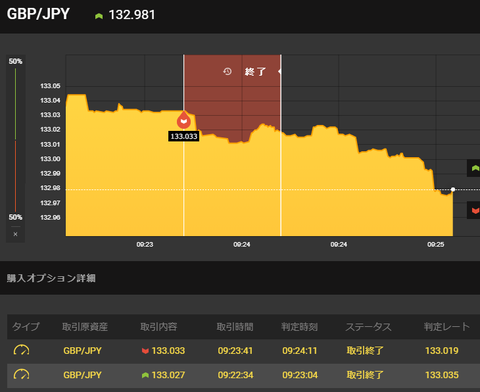480x392 pixels.
Task: Click the 09:24:11 judgment time
Action: pyautogui.click(x=300, y=351)
